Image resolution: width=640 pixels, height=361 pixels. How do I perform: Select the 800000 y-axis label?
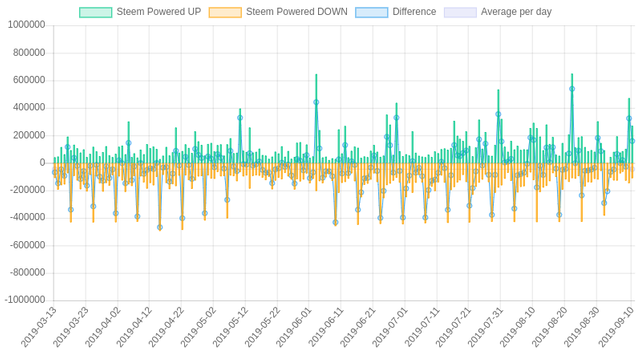click(29, 53)
